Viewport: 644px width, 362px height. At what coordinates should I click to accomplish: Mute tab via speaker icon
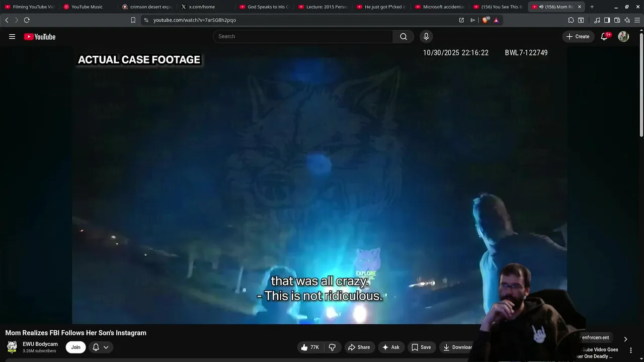(541, 7)
